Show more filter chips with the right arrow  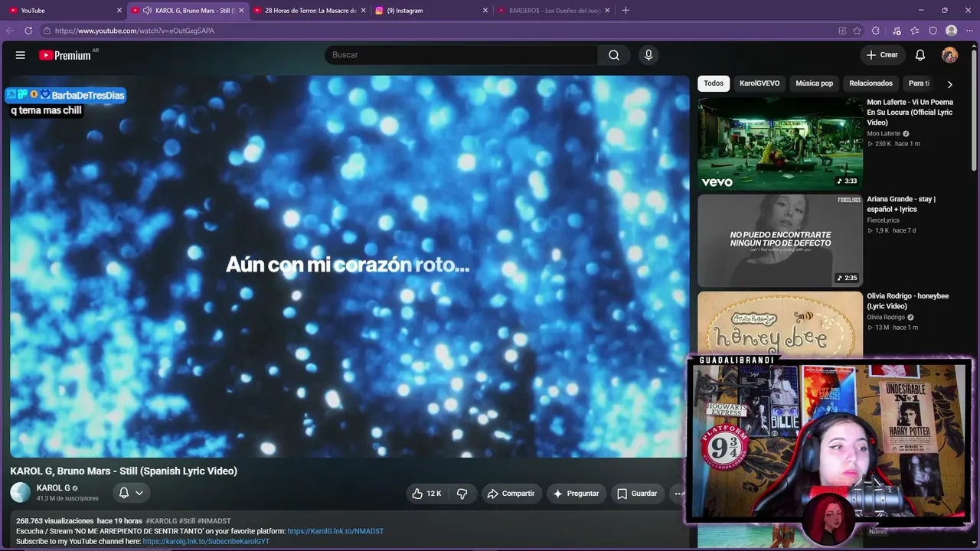click(949, 84)
